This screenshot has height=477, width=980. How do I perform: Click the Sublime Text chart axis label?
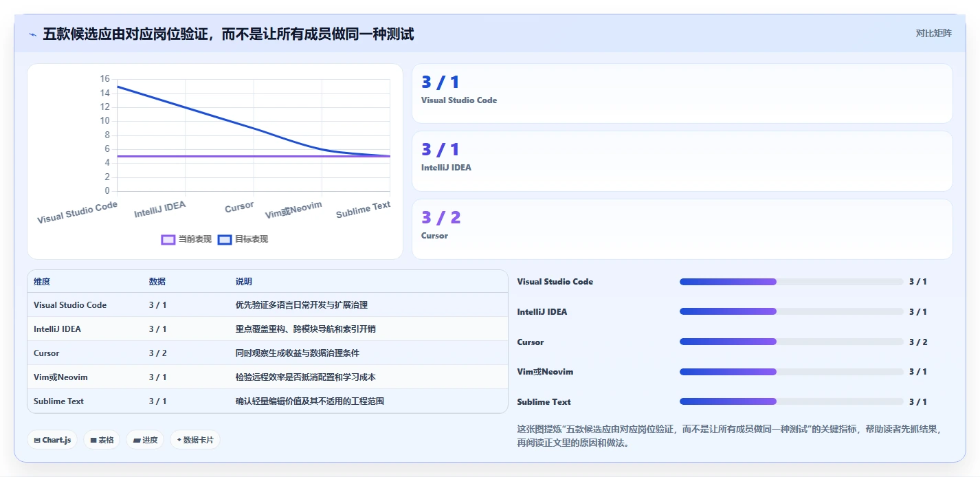[x=363, y=210]
